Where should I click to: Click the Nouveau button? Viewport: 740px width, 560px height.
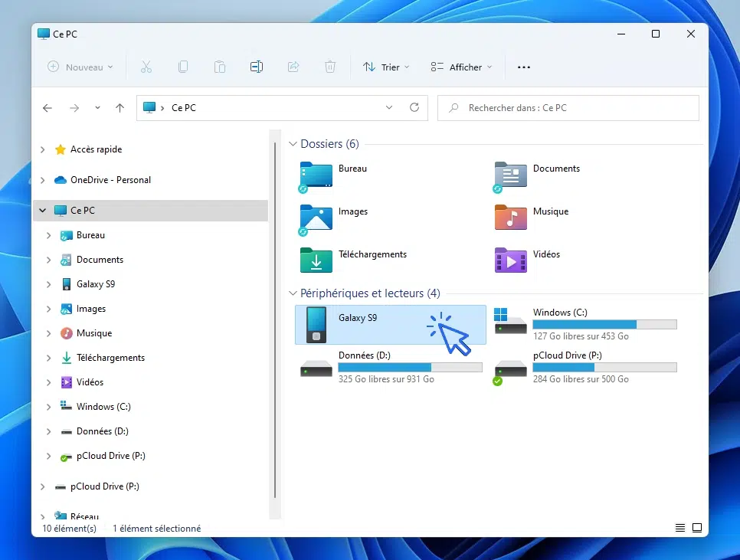point(80,67)
